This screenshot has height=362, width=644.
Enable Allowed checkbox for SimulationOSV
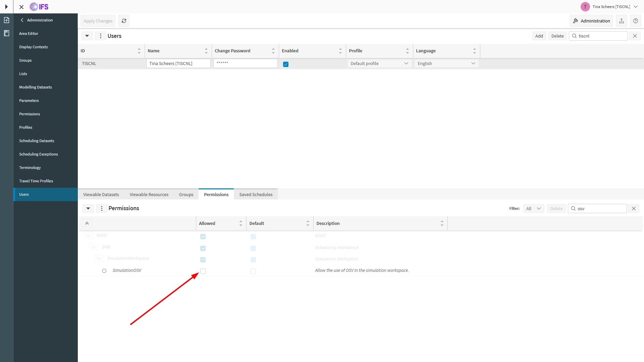[203, 271]
